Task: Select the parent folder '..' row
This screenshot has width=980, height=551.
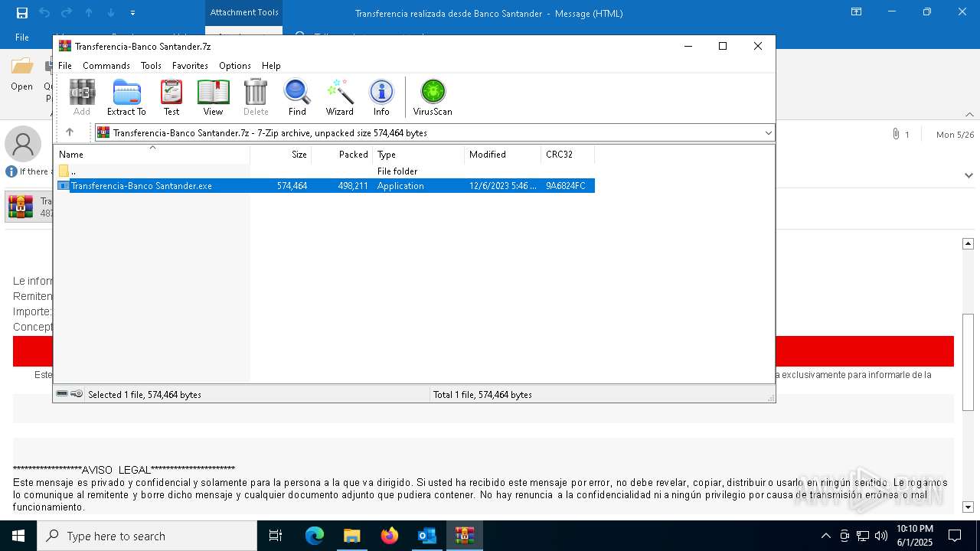Action: (325, 171)
